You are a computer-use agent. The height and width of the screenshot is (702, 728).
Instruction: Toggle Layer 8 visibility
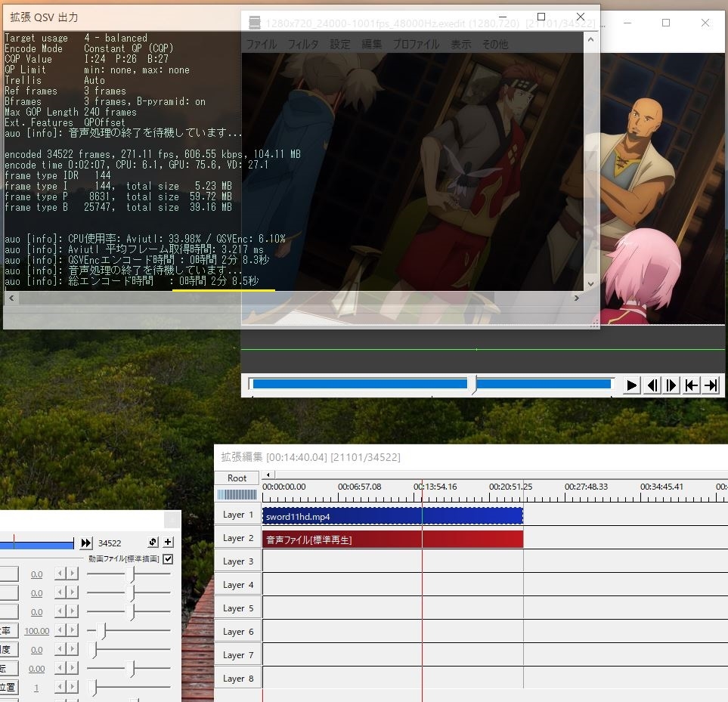tap(237, 679)
